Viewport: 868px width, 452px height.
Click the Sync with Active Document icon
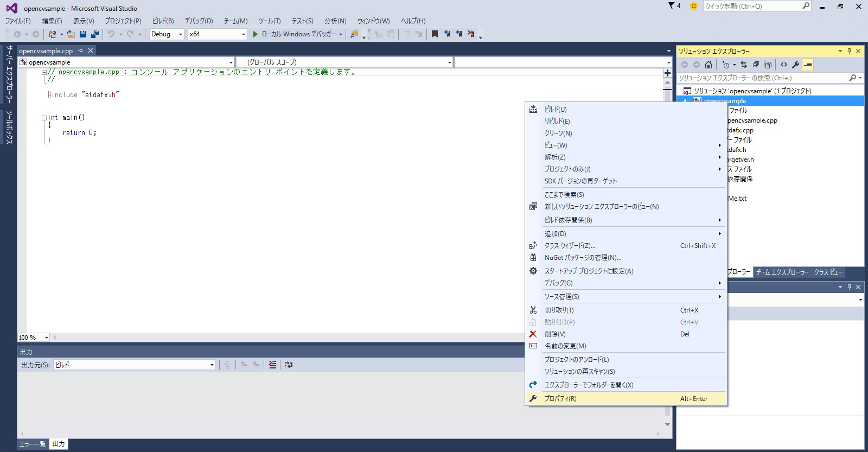pyautogui.click(x=744, y=65)
